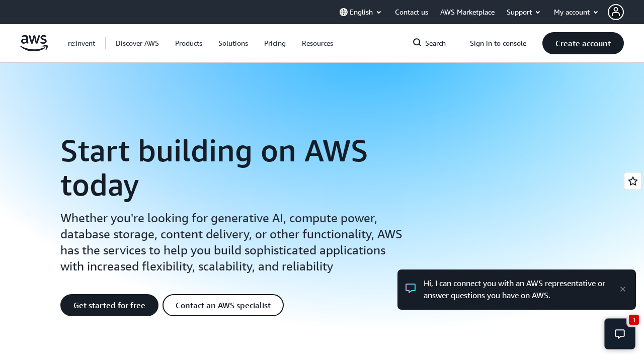The image size is (644, 362).
Task: Select the Pricing navigation item
Action: (275, 43)
